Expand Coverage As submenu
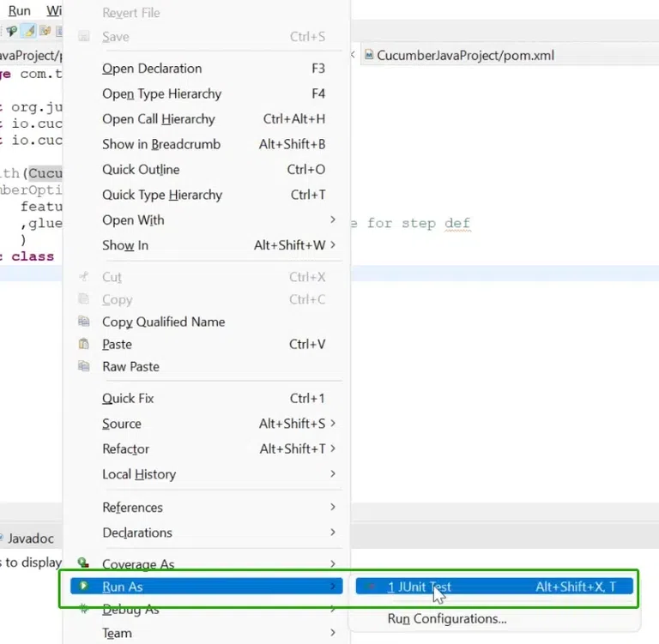659x644 pixels. (206, 563)
